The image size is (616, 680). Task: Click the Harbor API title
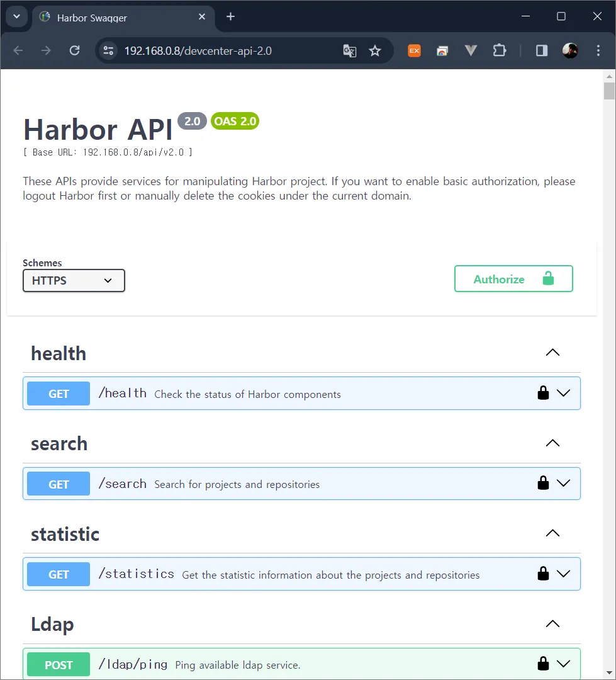98,130
